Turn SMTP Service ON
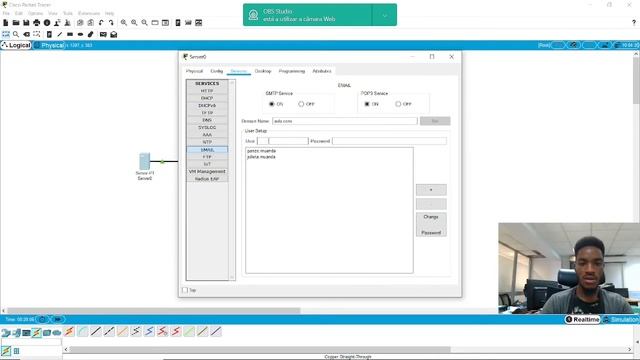Screen dimensions: 640x360 click(x=272, y=104)
